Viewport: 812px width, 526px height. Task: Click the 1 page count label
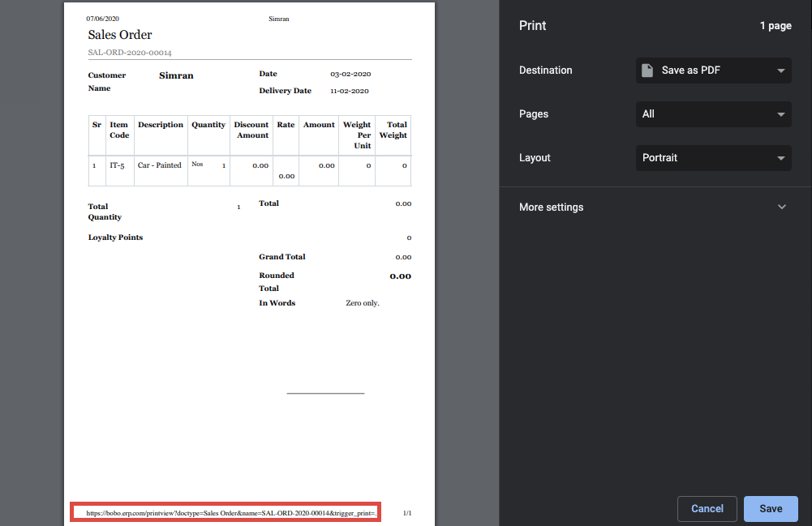point(775,26)
